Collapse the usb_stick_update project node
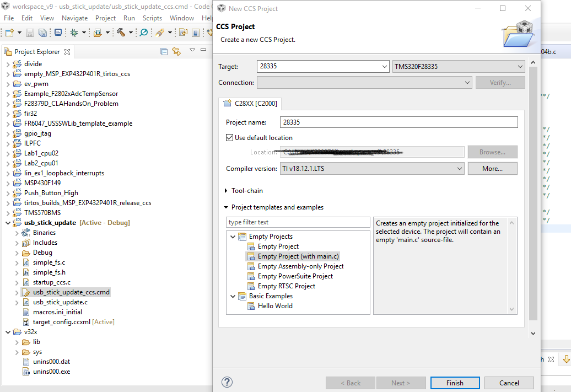The width and height of the screenshot is (571, 392). [x=8, y=223]
